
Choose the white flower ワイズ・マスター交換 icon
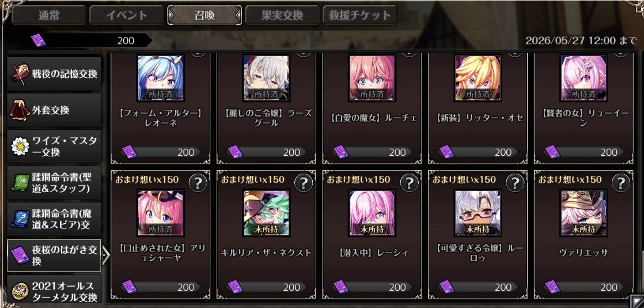point(20,147)
